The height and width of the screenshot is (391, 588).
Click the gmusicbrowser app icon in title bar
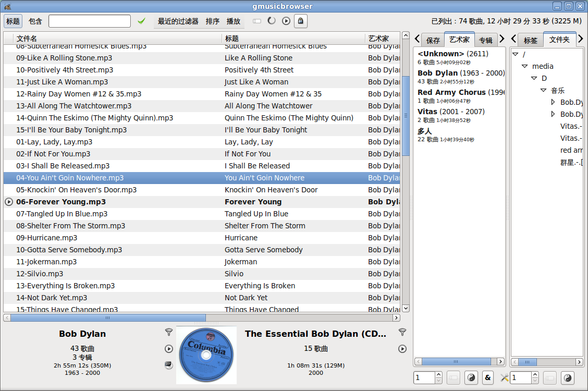coord(7,6)
